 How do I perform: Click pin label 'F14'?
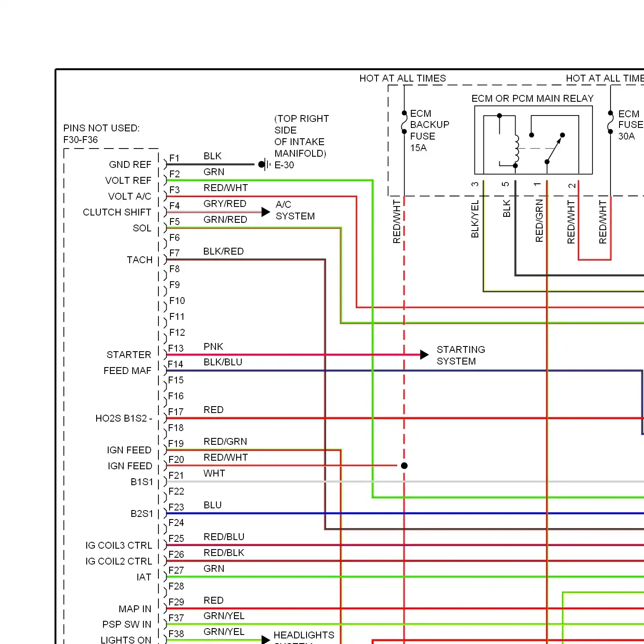point(176,364)
